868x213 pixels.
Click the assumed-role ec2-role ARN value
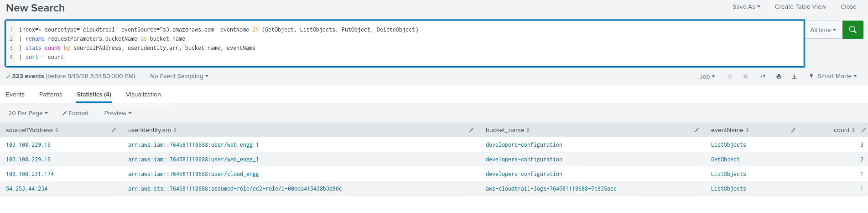(235, 189)
